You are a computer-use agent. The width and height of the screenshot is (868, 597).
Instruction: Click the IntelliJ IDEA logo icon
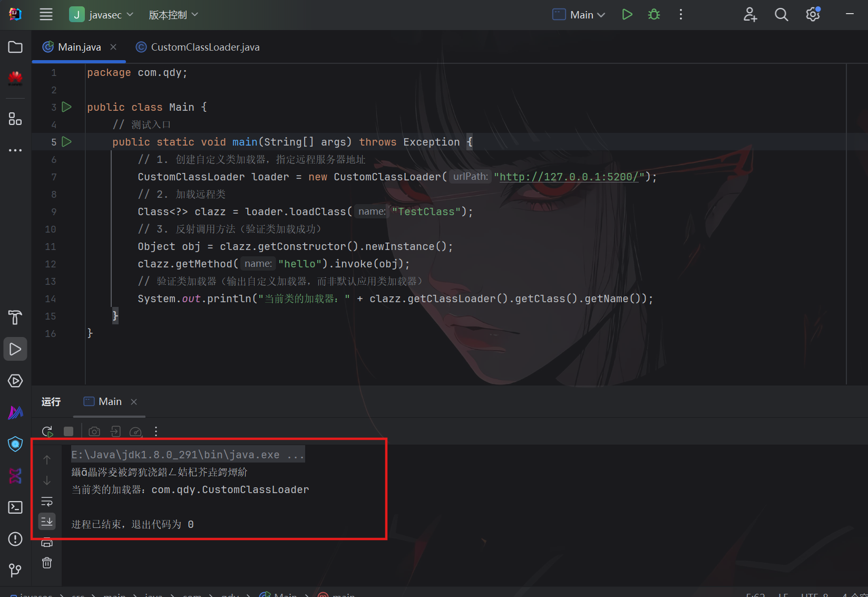15,14
